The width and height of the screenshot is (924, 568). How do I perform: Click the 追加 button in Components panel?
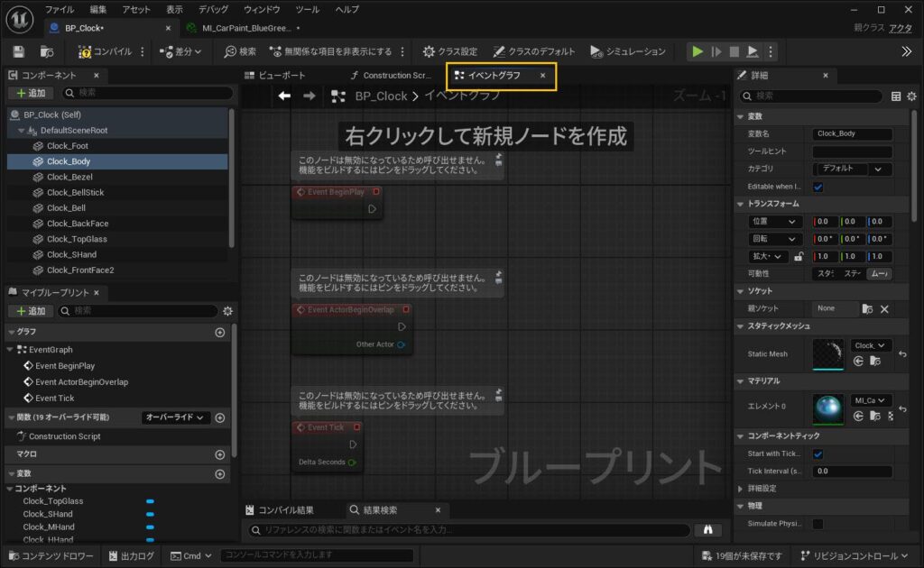pos(29,93)
